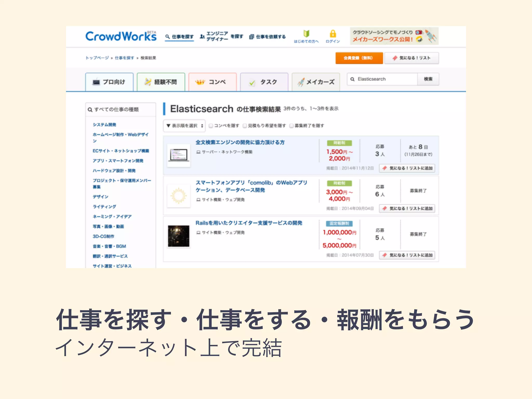Click dark photo thumbnail of Rails job

pyautogui.click(x=178, y=236)
